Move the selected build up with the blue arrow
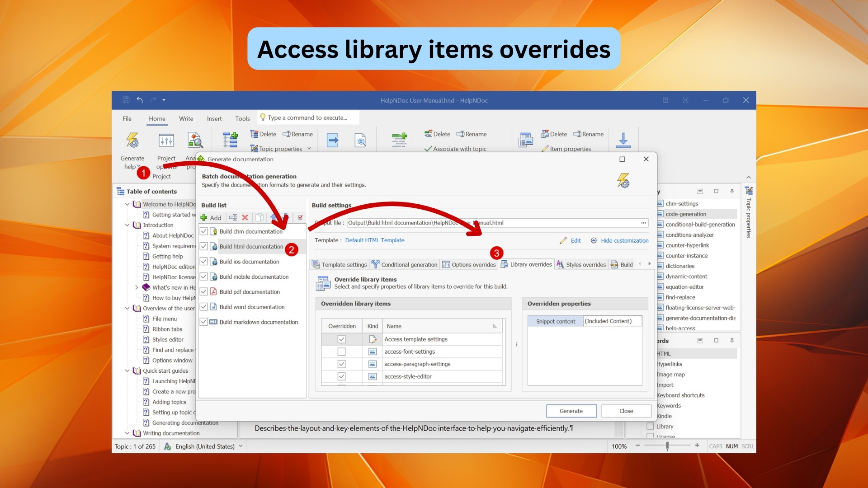868x488 pixels. (272, 217)
